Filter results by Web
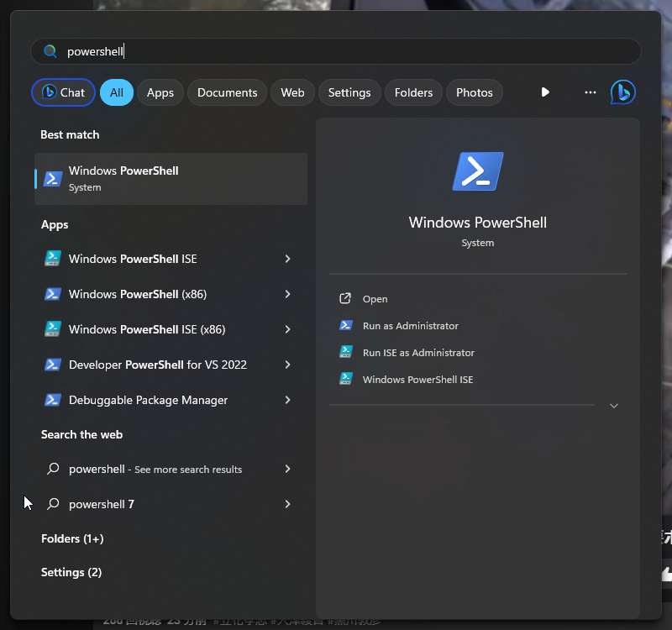 click(x=292, y=92)
